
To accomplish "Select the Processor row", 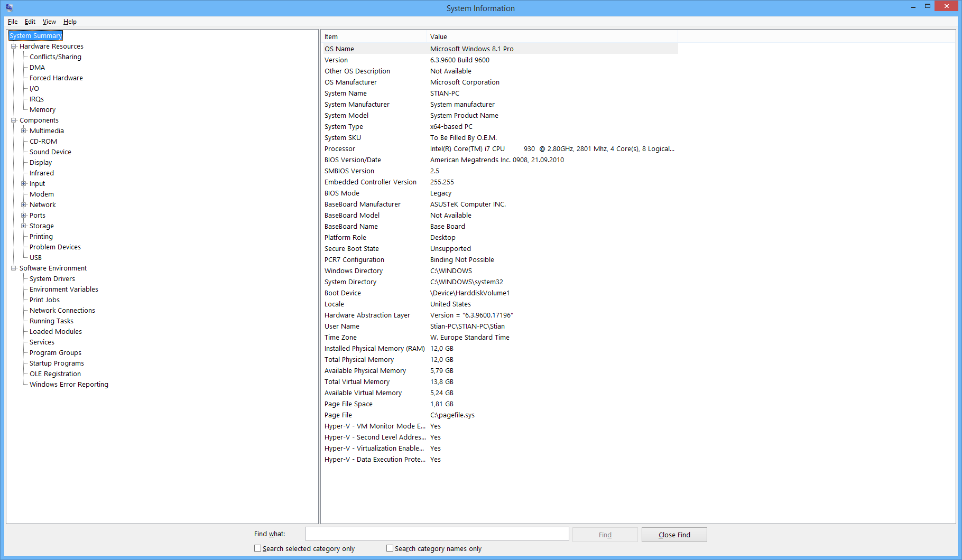I will (x=499, y=149).
